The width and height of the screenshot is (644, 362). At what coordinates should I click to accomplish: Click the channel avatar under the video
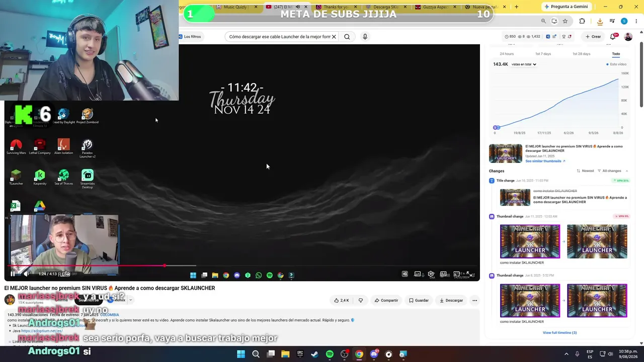[x=10, y=300]
